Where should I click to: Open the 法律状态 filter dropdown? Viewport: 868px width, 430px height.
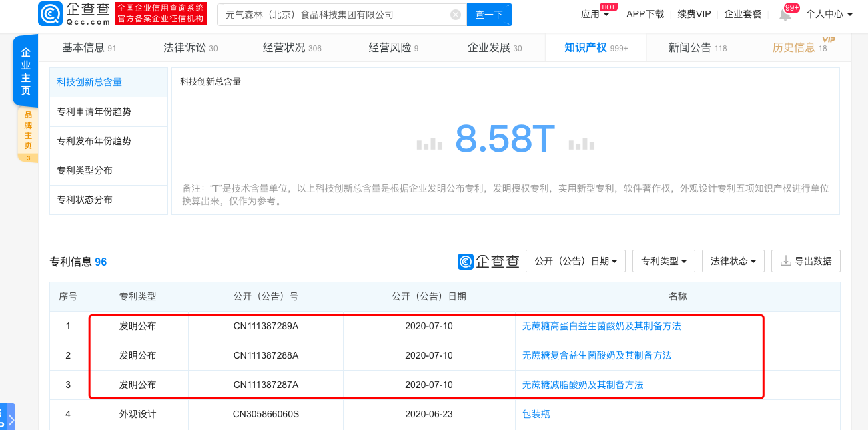(x=733, y=261)
